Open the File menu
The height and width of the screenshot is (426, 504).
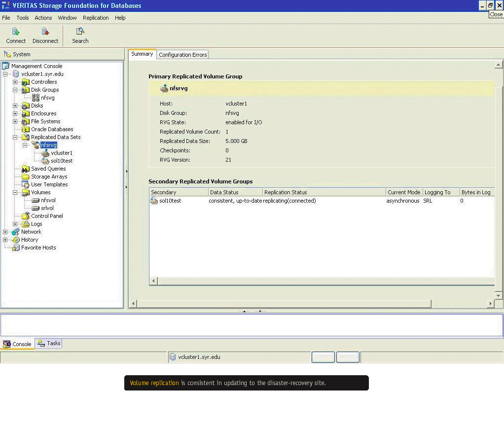tap(6, 18)
